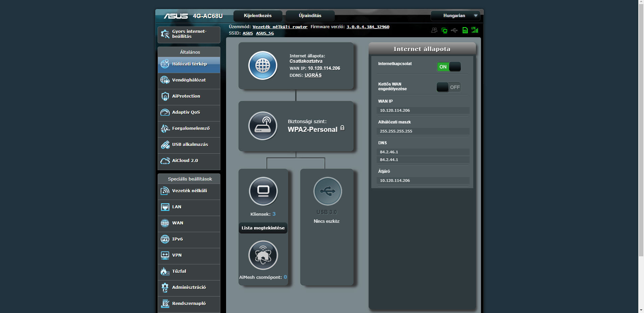Click the LTE signal strength icon
Image resolution: width=644 pixels, height=313 pixels.
(x=475, y=30)
